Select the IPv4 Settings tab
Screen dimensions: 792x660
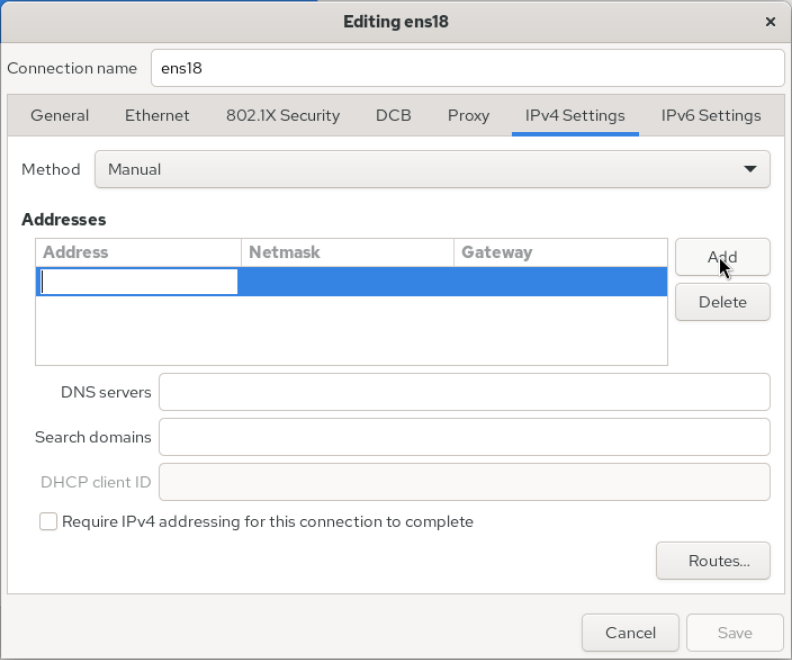[575, 116]
